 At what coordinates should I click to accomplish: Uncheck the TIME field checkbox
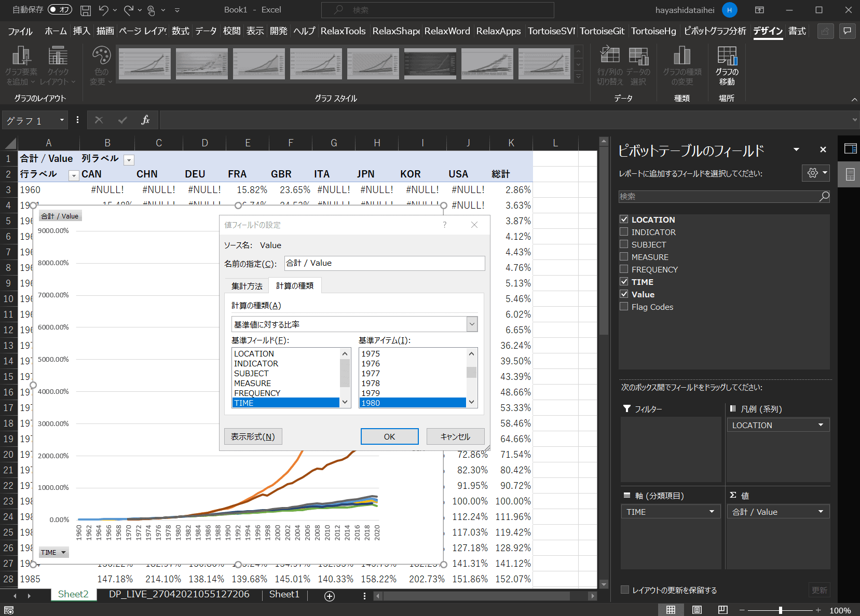624,282
